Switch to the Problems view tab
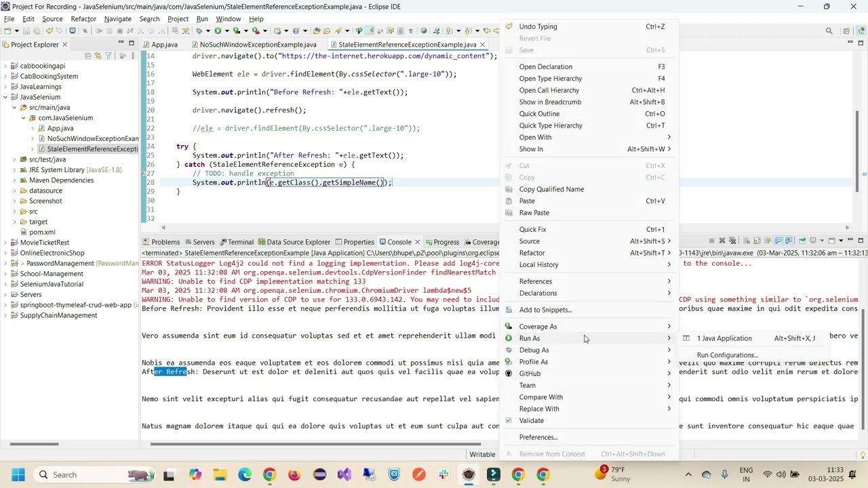Image resolution: width=868 pixels, height=488 pixels. click(161, 242)
